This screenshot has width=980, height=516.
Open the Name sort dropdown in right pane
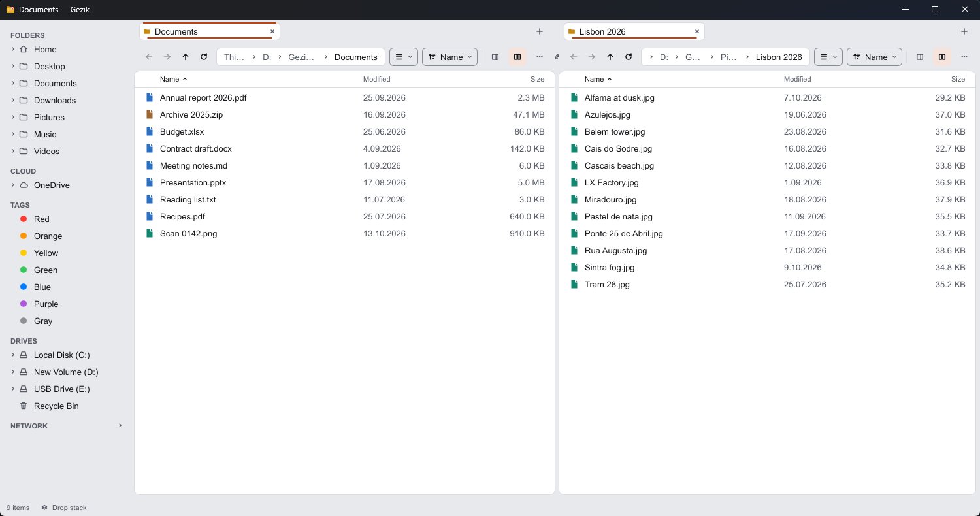[x=874, y=57]
